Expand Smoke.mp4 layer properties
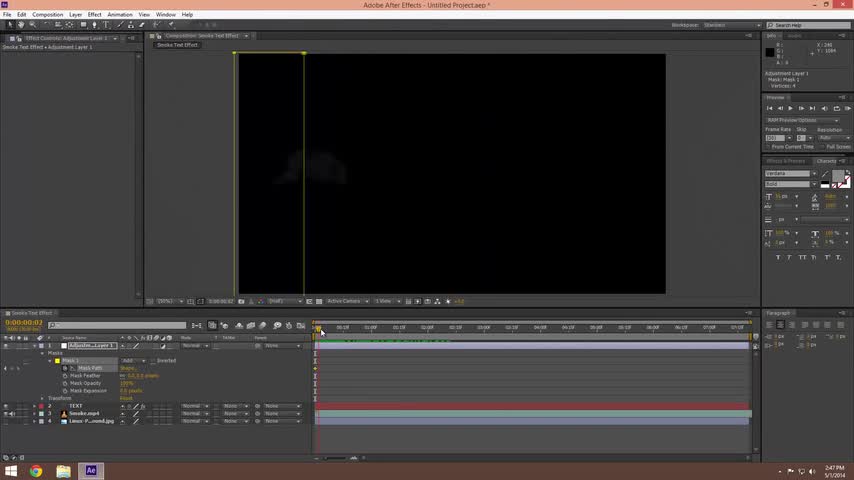The width and height of the screenshot is (854, 480). point(34,414)
